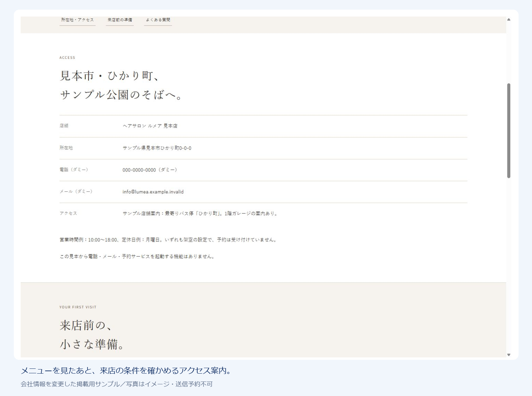Select the phone number 000-0000-0000（ダミー）
Viewport: 532px width, 396px height.
pyautogui.click(x=150, y=170)
